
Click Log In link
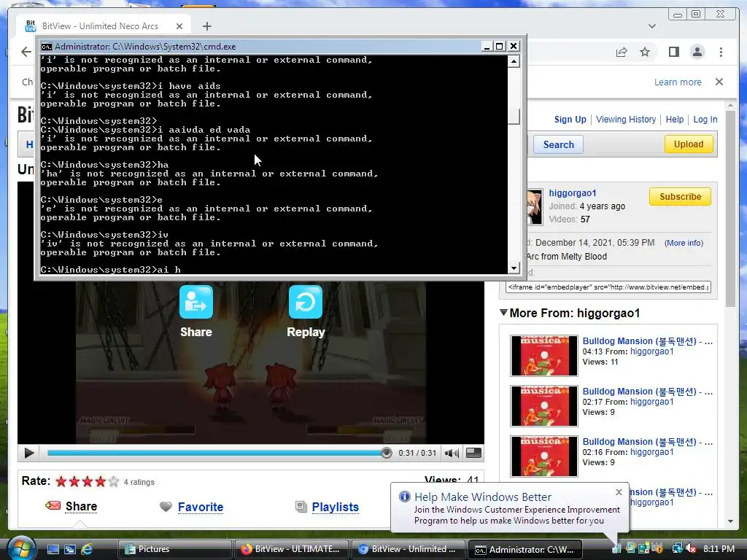(x=705, y=120)
